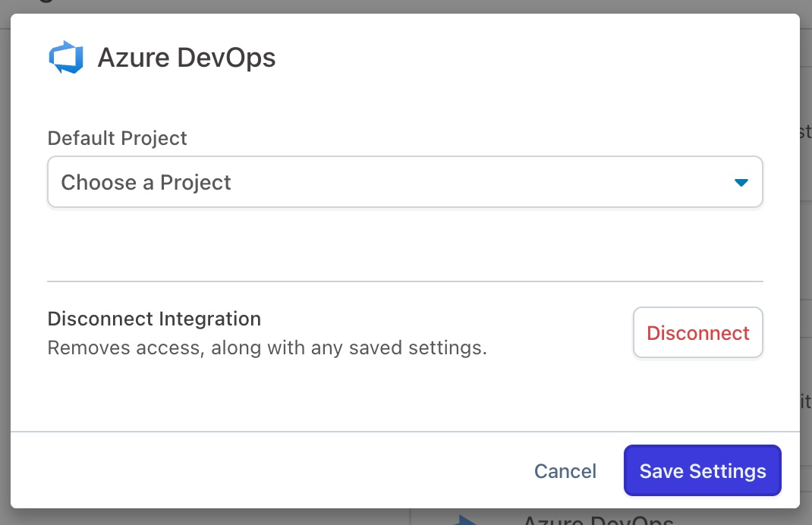The height and width of the screenshot is (525, 812).
Task: Click the Save Settings button
Action: coord(702,471)
